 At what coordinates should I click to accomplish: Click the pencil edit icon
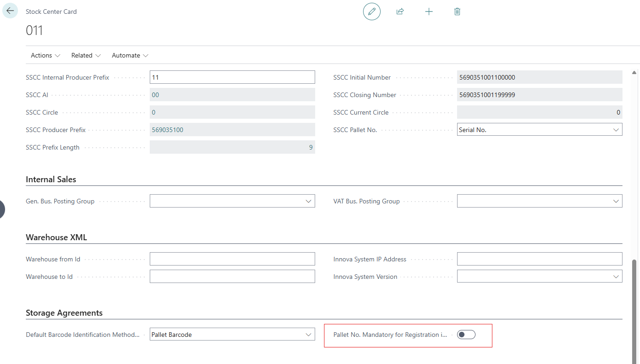click(372, 12)
